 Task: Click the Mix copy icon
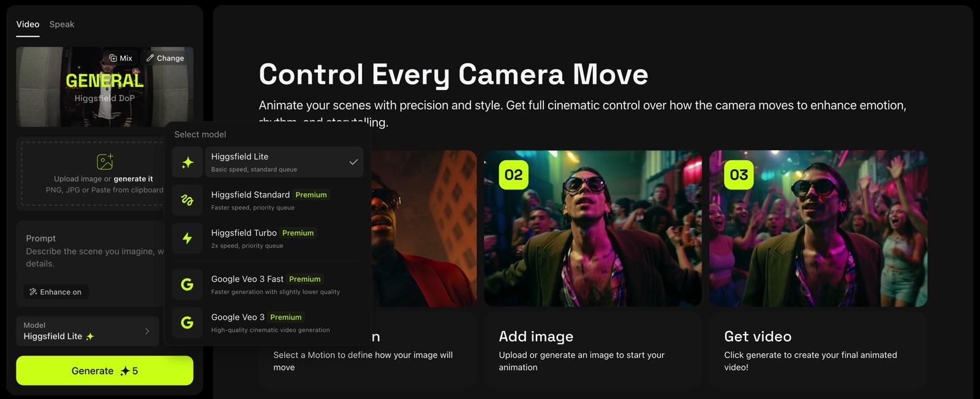(x=113, y=58)
